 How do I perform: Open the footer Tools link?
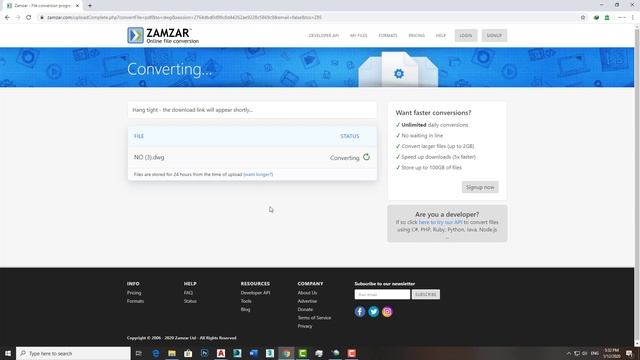pos(246,301)
